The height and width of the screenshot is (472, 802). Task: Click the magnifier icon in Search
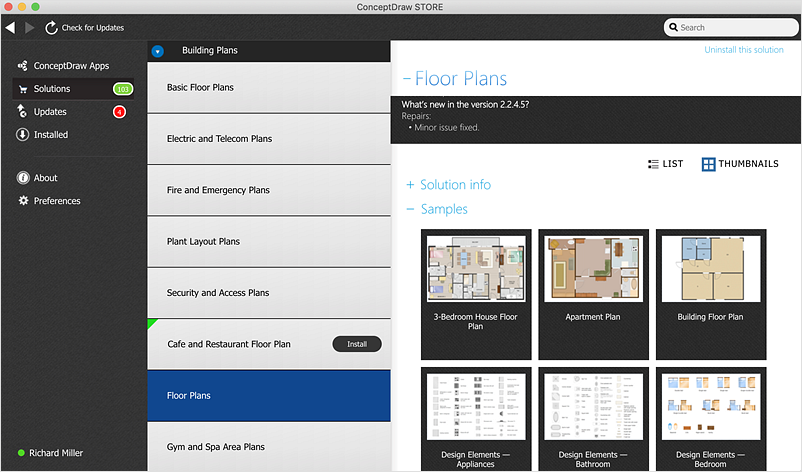click(674, 27)
